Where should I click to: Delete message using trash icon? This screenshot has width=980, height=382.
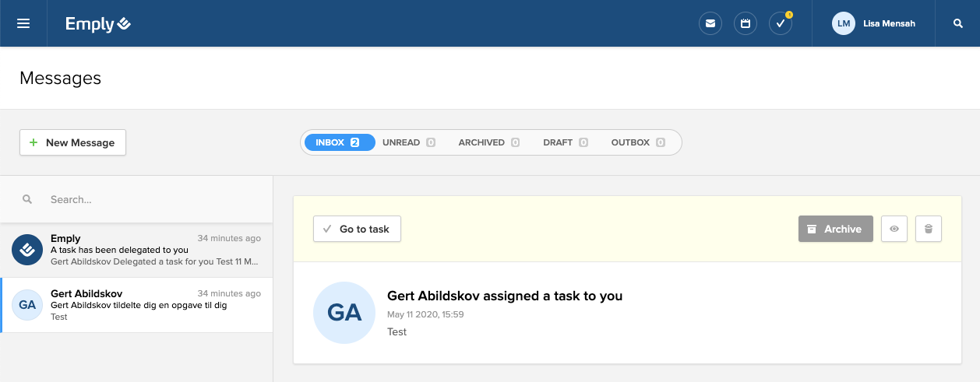pos(929,229)
